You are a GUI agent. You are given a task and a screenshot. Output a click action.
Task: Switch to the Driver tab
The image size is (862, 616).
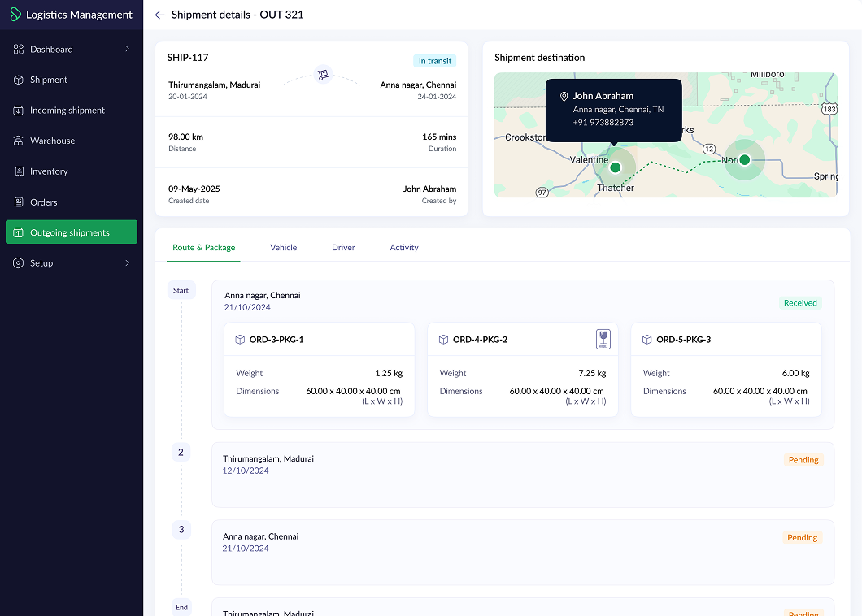tap(343, 248)
